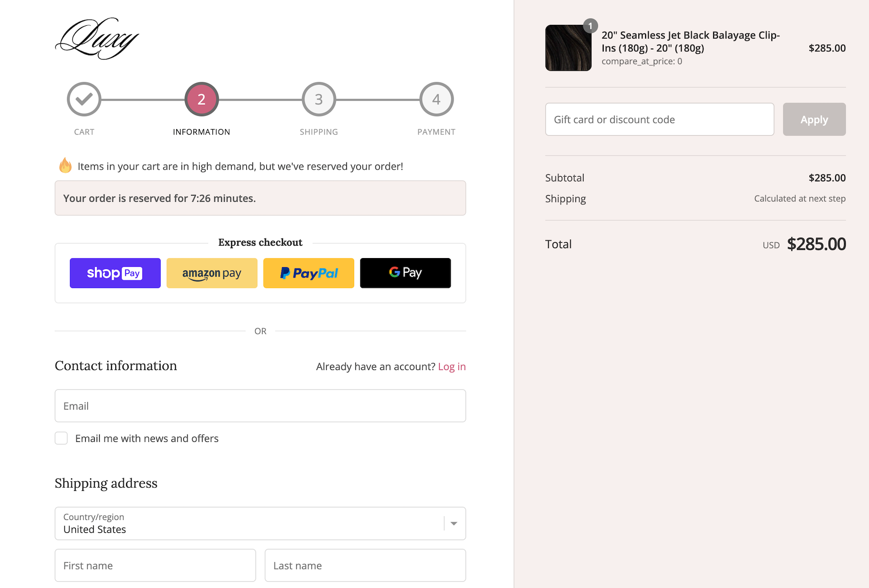Screen dimensions: 869x588
Task: Click the First name field
Action: pos(155,565)
